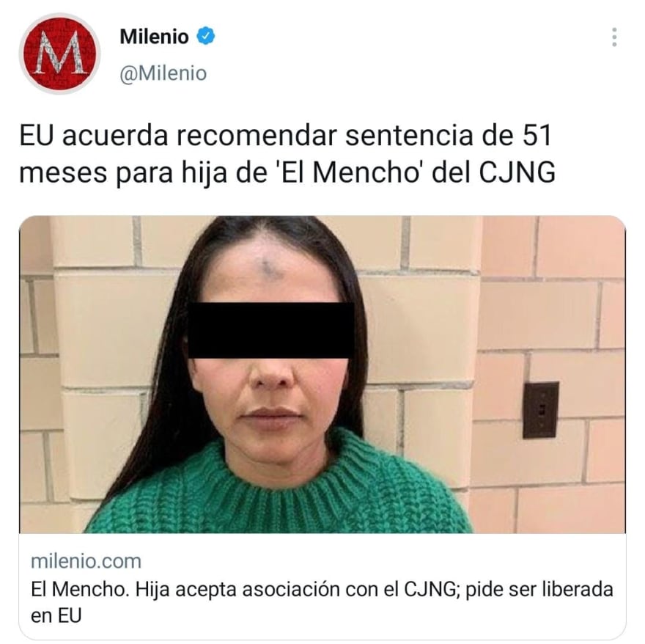Click 'en EU' at the card title end

coord(56,615)
